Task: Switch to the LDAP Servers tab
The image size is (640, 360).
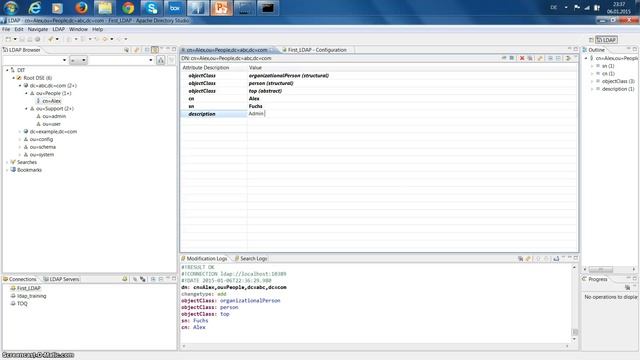Action: pos(61,279)
